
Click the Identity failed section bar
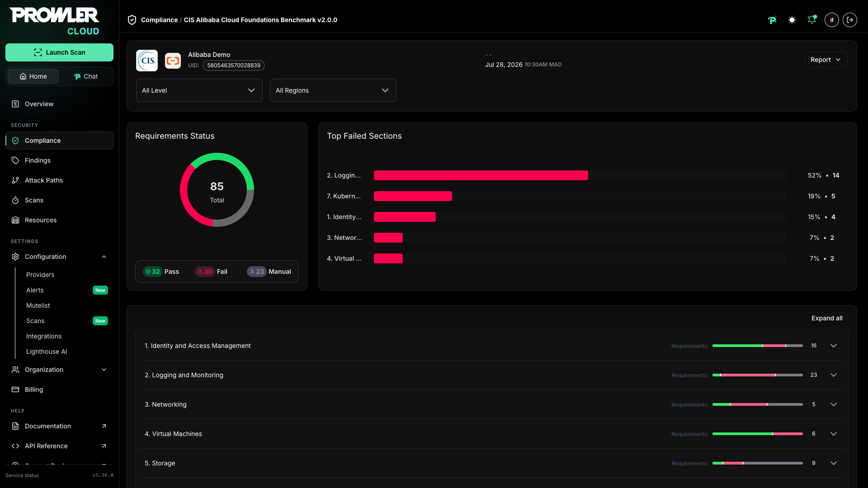coord(405,217)
